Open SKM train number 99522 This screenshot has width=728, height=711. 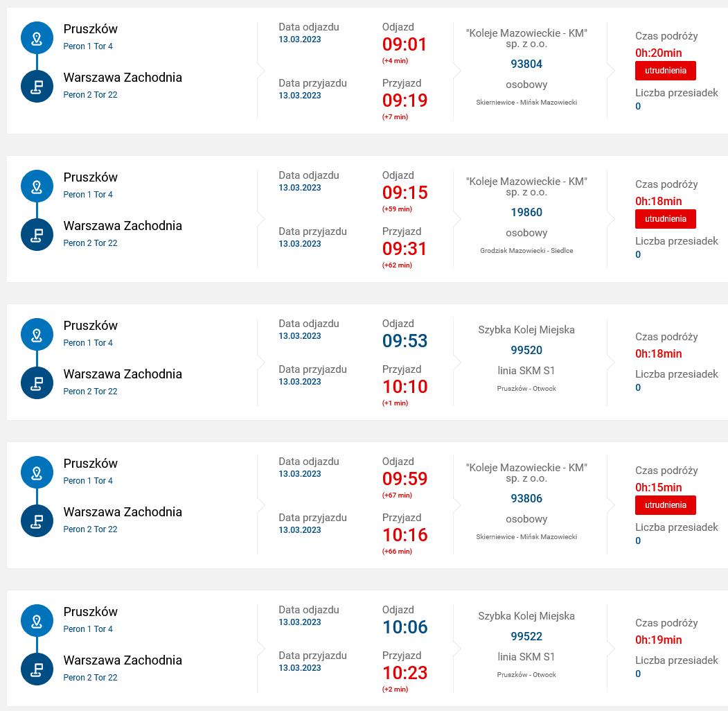526,636
